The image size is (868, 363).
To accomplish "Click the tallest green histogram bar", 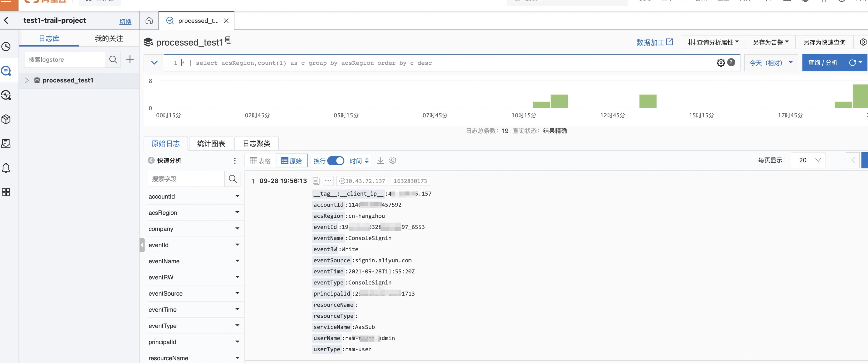I will click(x=860, y=96).
